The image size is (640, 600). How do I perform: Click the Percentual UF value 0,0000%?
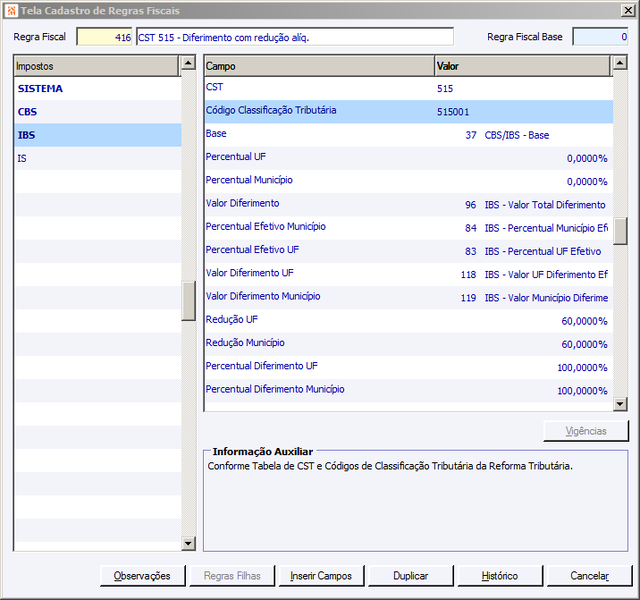coord(587,158)
